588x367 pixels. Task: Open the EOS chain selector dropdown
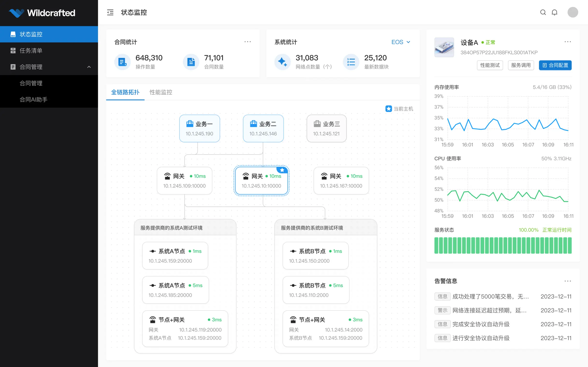pyautogui.click(x=400, y=42)
